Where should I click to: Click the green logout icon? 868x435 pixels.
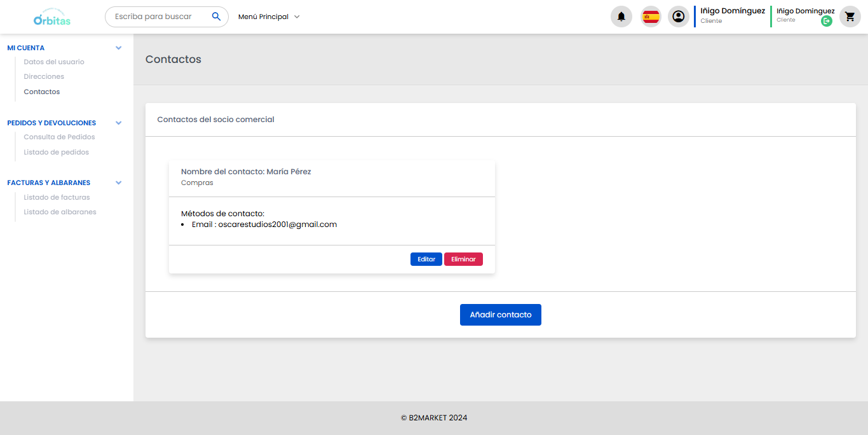pos(826,21)
